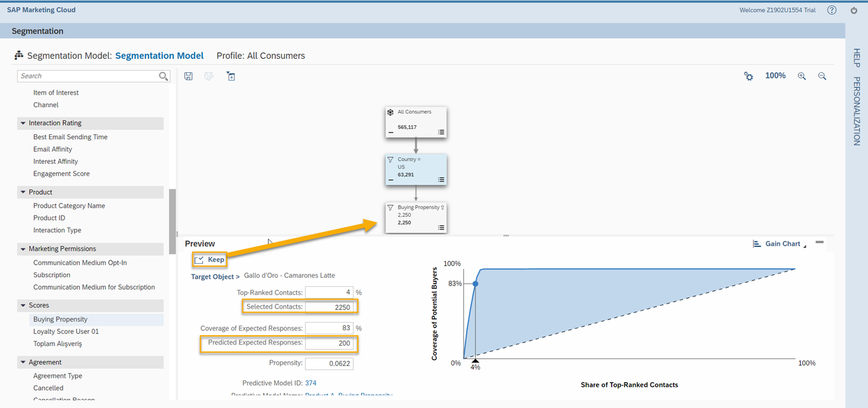This screenshot has width=868, height=408.
Task: Click the create target group icon
Action: click(x=231, y=76)
